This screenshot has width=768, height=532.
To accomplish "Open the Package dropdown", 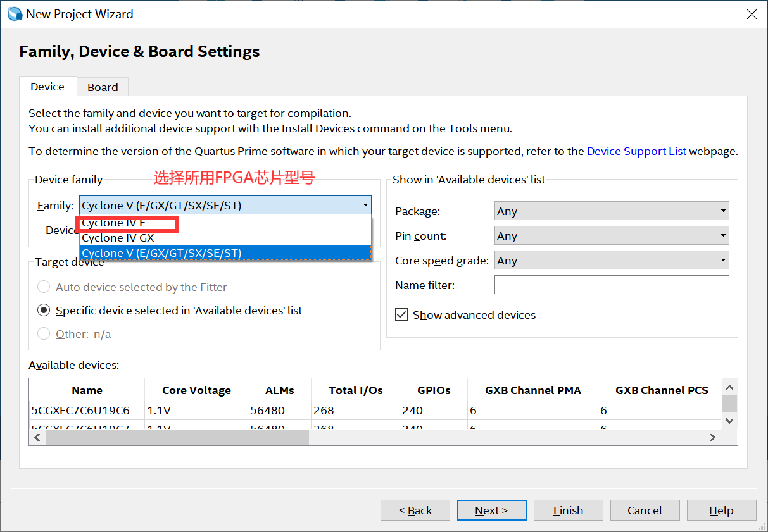I will [x=611, y=211].
